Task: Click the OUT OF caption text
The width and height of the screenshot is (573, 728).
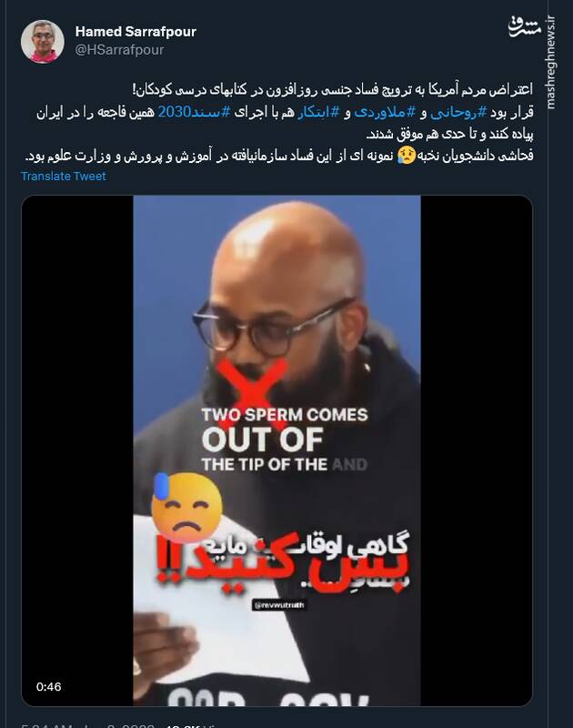Action: 263,440
